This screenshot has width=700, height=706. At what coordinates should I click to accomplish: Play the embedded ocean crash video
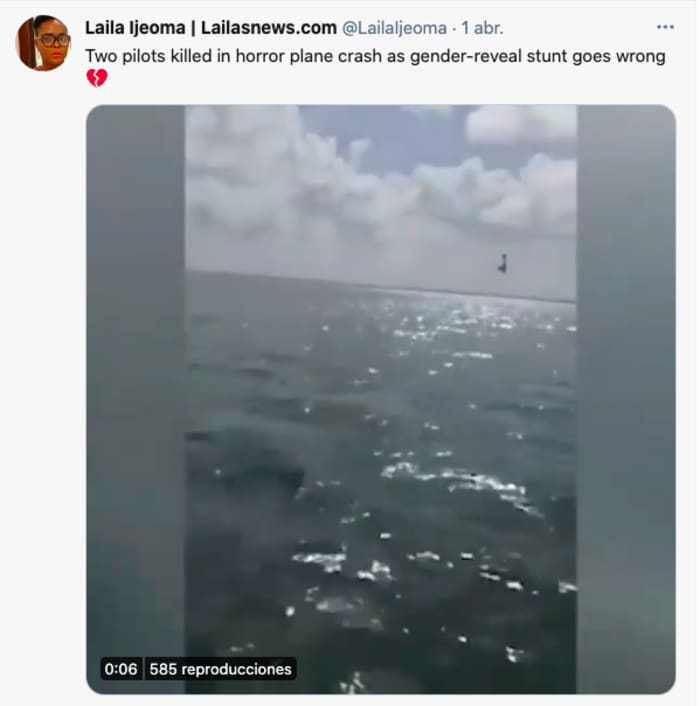click(381, 399)
